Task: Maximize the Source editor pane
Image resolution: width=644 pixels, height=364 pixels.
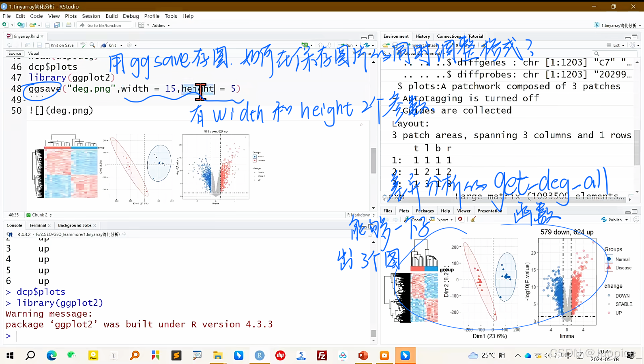Action: (x=371, y=37)
